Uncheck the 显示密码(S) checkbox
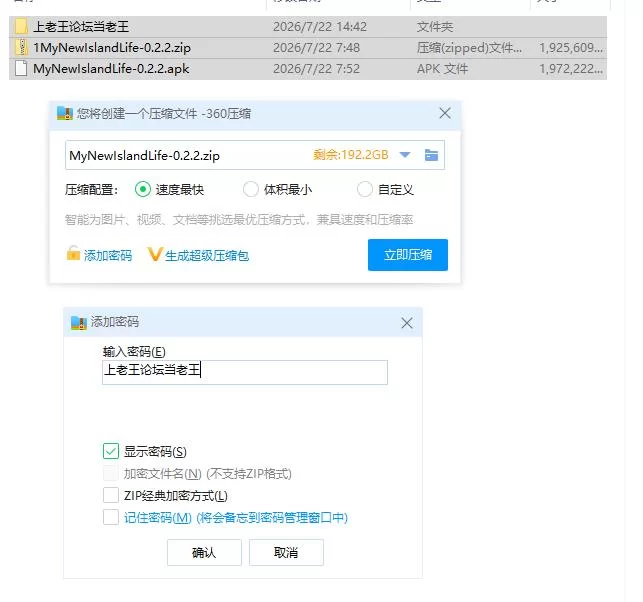Image resolution: width=643 pixels, height=602 pixels. pos(111,451)
